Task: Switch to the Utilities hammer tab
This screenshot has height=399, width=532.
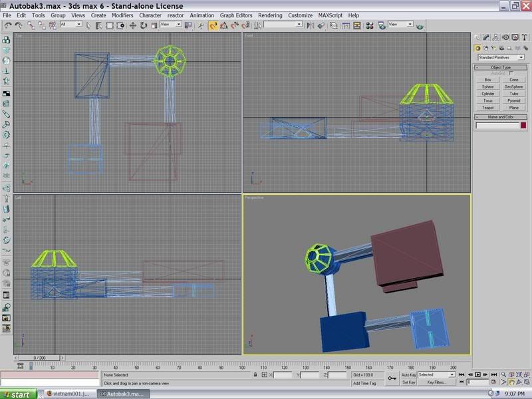Action: (524, 37)
